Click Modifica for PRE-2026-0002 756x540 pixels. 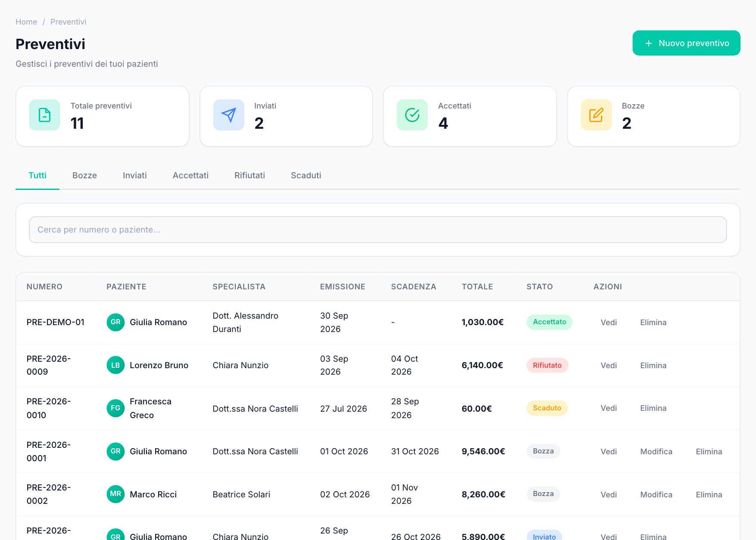coord(656,495)
